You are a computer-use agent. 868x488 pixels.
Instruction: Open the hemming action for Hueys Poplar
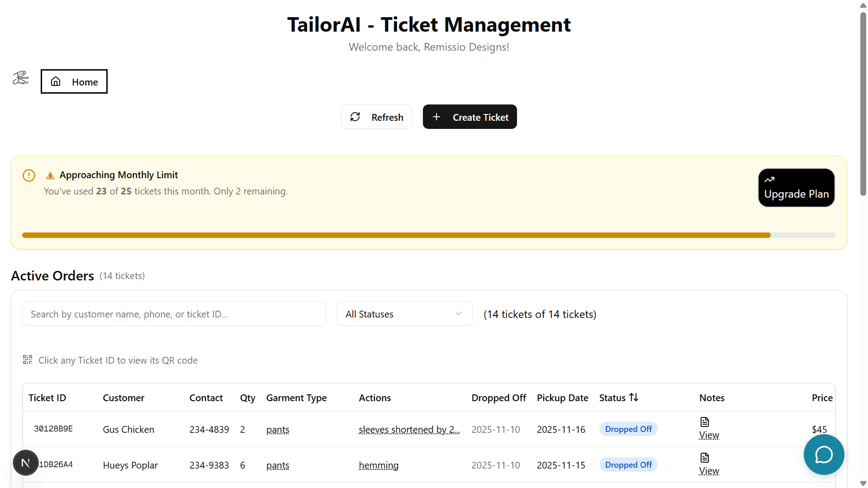pyautogui.click(x=379, y=465)
